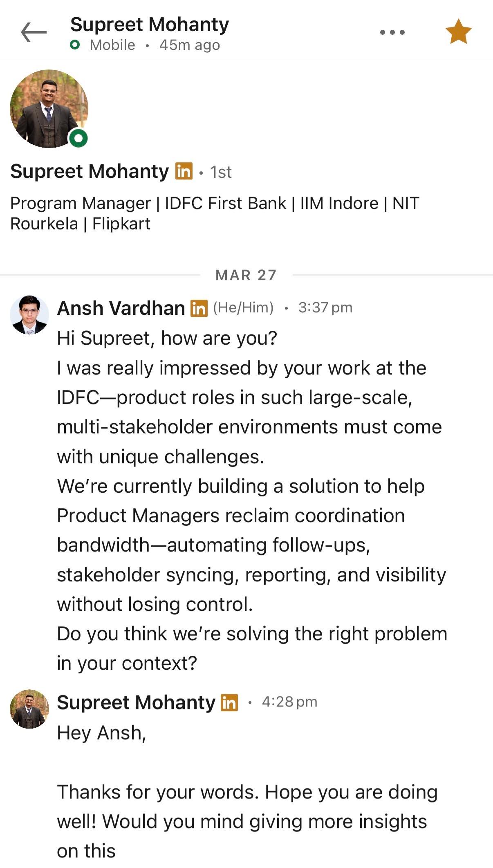This screenshot has height=868, width=493.
Task: Tap Ansh Vardhan's sender name
Action: [x=121, y=308]
